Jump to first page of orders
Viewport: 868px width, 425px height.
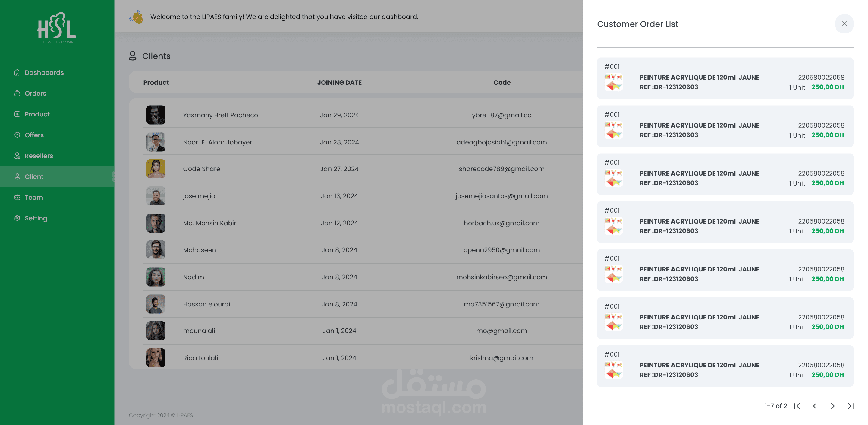pos(797,406)
